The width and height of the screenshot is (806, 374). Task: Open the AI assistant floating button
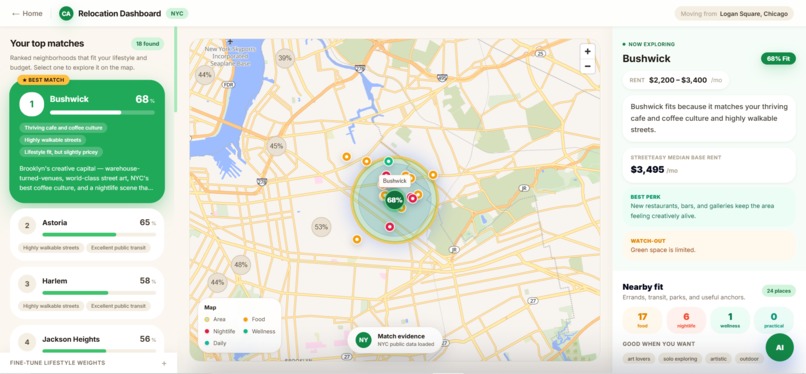point(779,347)
